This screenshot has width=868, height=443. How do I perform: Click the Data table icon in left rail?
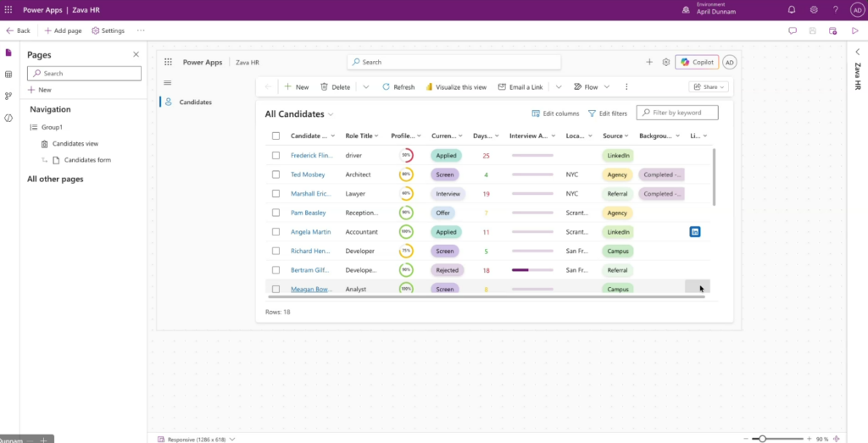point(8,75)
